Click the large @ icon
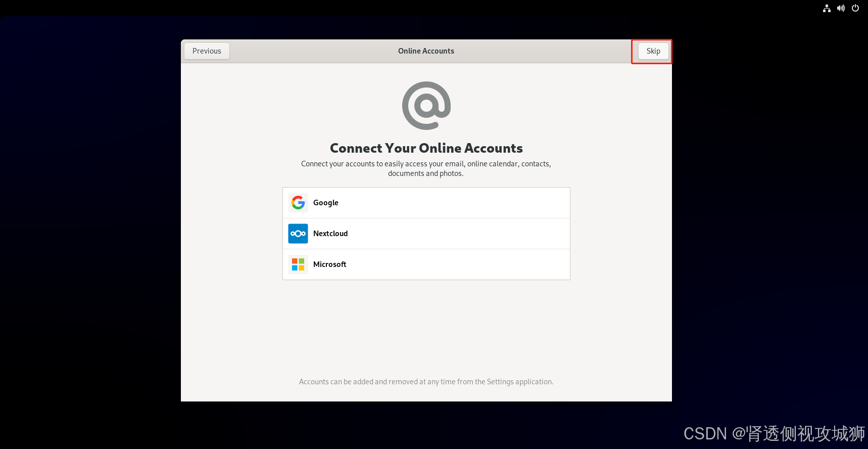This screenshot has height=449, width=868. click(x=426, y=106)
